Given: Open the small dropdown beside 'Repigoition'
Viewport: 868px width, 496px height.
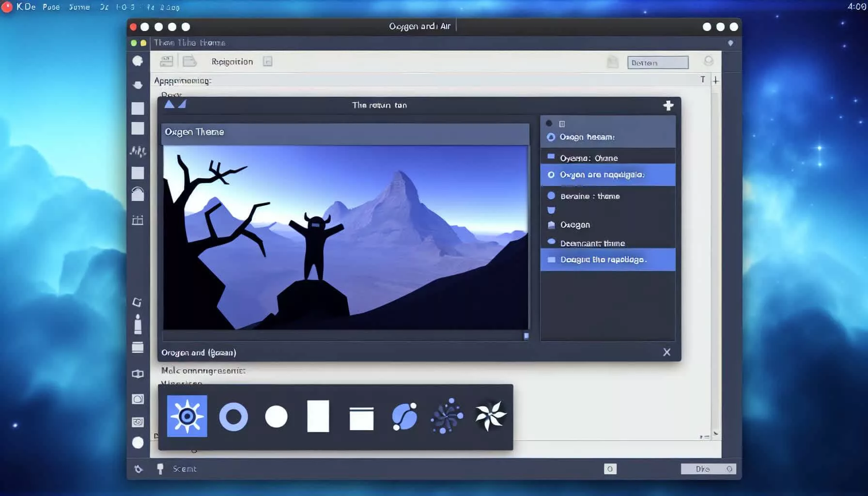Looking at the screenshot, I should 268,62.
